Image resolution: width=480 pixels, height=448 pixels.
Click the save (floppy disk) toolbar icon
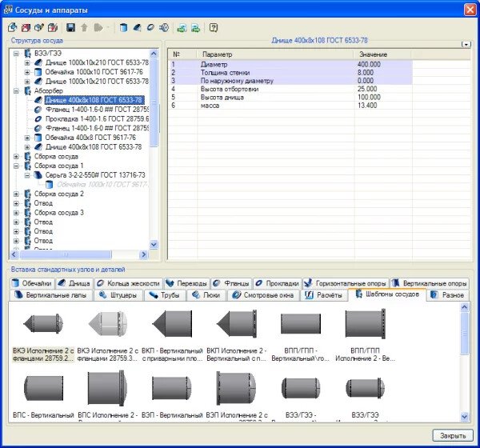tap(71, 27)
